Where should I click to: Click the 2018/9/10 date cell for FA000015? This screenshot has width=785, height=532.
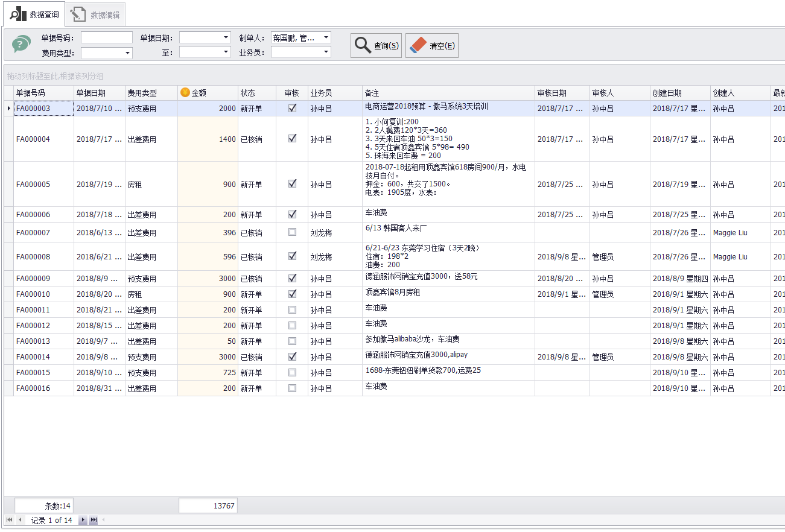click(x=100, y=373)
